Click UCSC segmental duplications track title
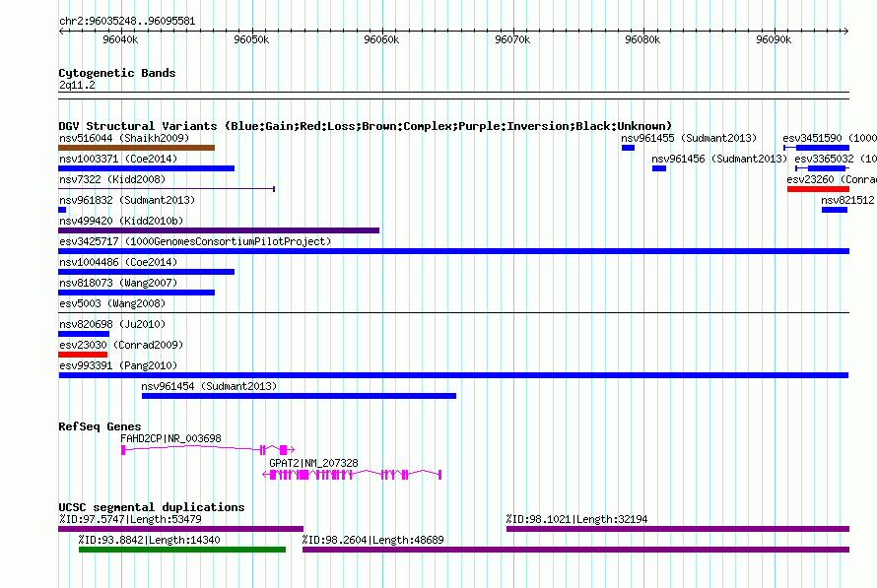877x588 pixels. click(x=152, y=507)
